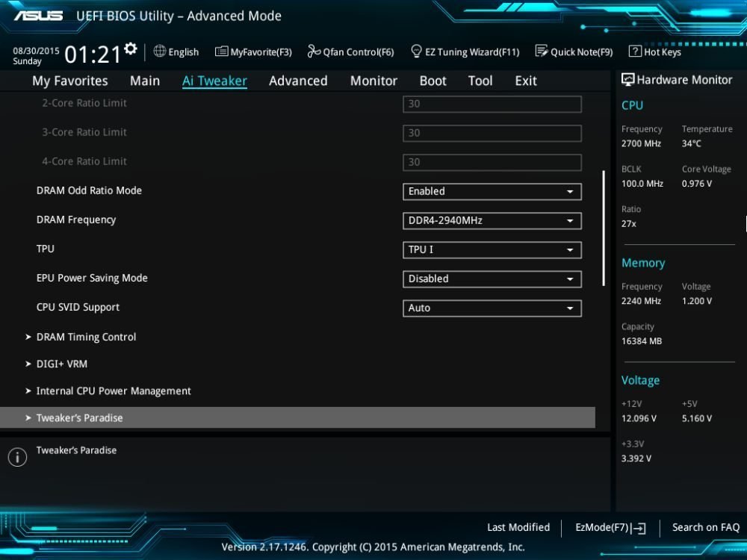Click the Memory voltage 1.200 V value
This screenshot has width=747, height=560.
697,301
